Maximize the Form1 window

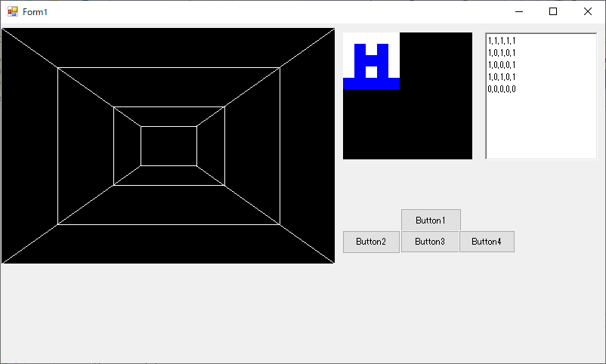553,11
